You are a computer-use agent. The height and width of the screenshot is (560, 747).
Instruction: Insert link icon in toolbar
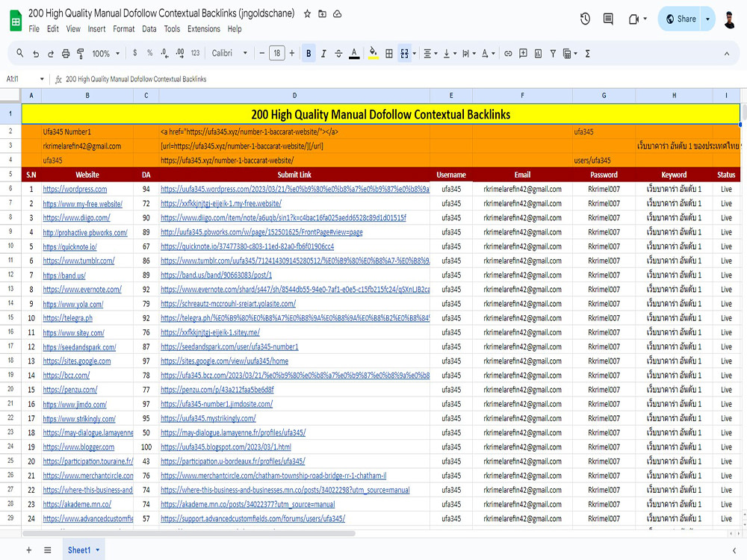point(508,54)
